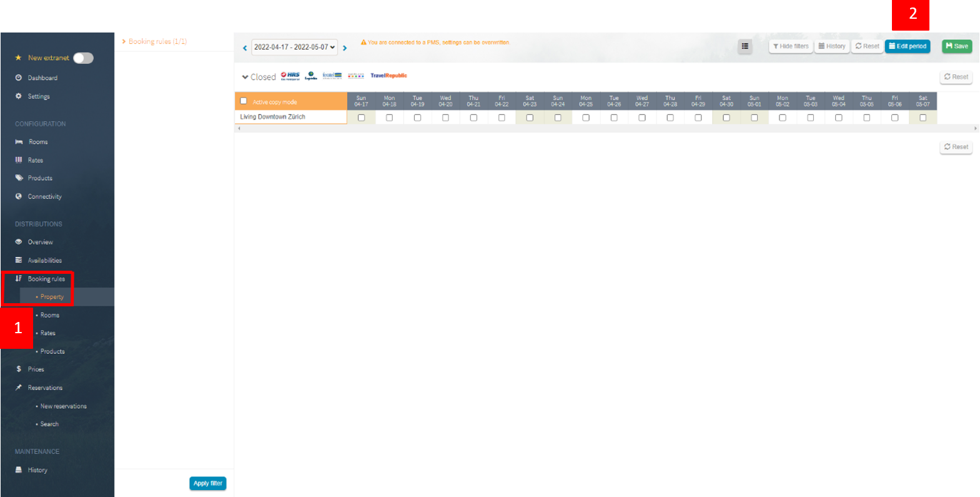
Task: Click the Reset button below the table
Action: (956, 147)
